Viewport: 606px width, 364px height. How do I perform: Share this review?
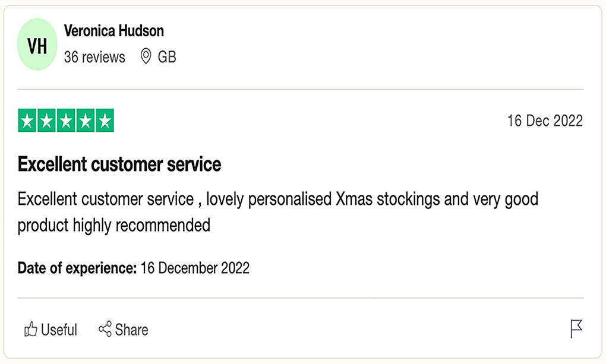(124, 330)
